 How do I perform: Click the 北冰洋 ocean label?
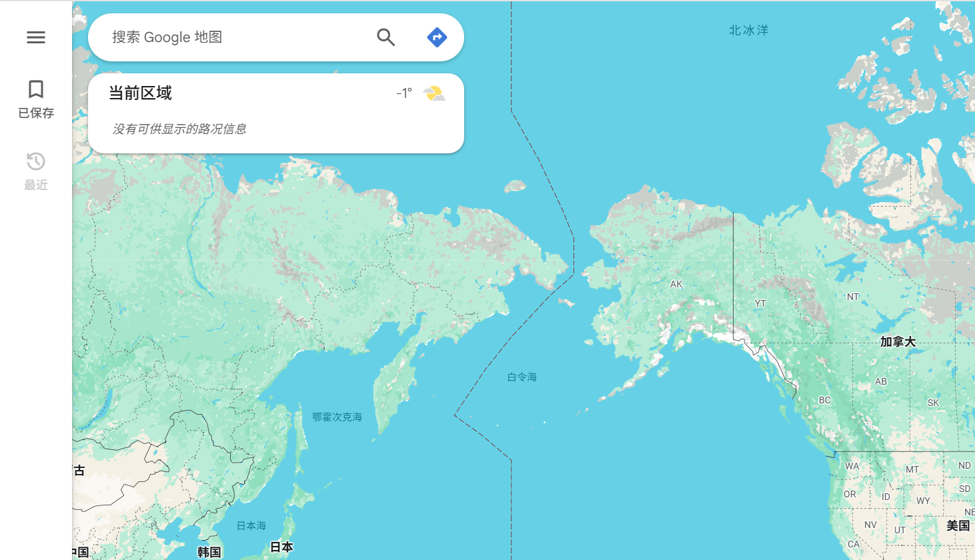click(x=749, y=30)
